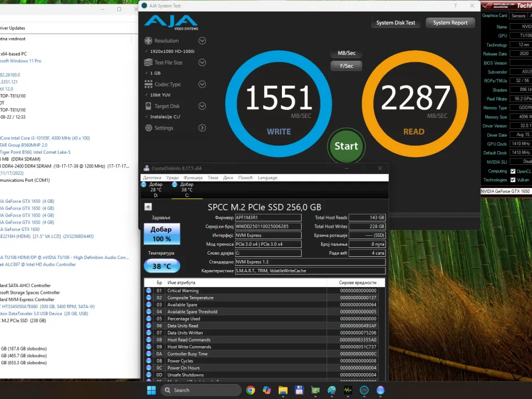532x399 pixels.
Task: Open the Target Disk chooser chevron
Action: click(x=202, y=106)
